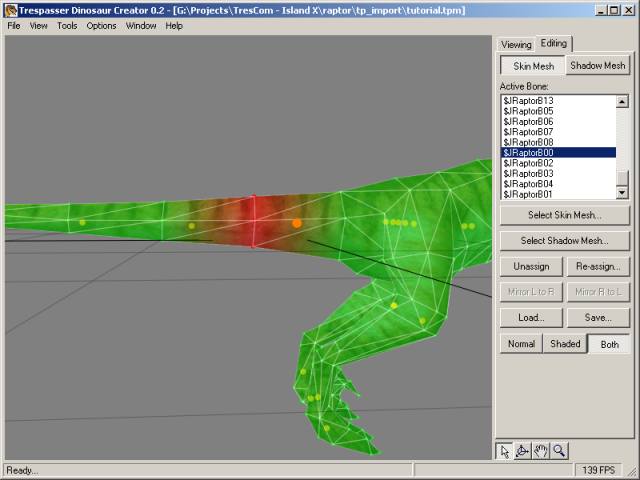Toggle the Shadow Mesh mode button
The width and height of the screenshot is (640, 480).
[x=598, y=65]
